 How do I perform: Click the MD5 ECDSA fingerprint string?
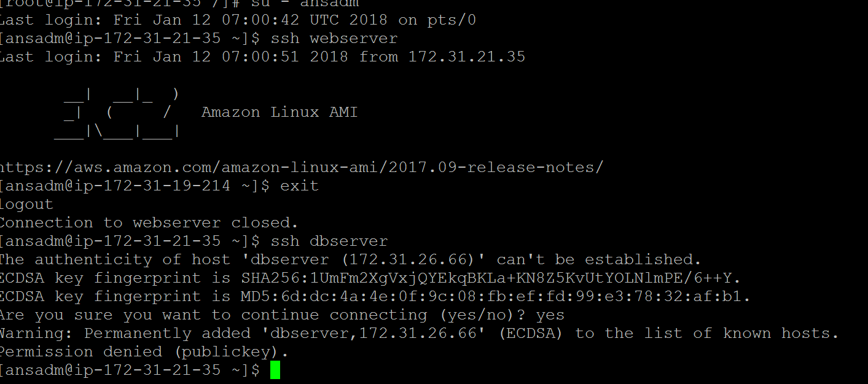click(x=496, y=296)
